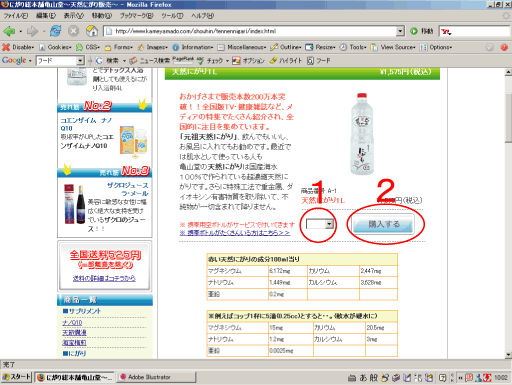Open the File menu in the menu bar

coord(16,16)
